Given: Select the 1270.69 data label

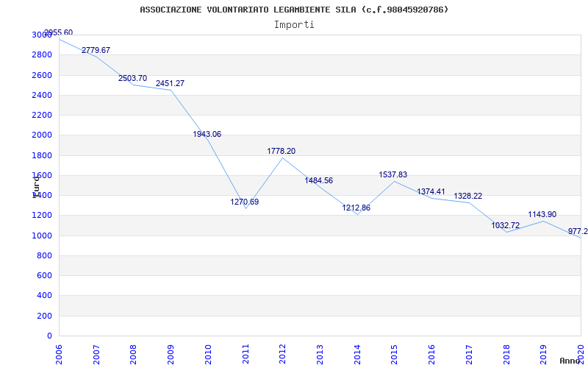Looking at the screenshot, I should [x=245, y=202].
